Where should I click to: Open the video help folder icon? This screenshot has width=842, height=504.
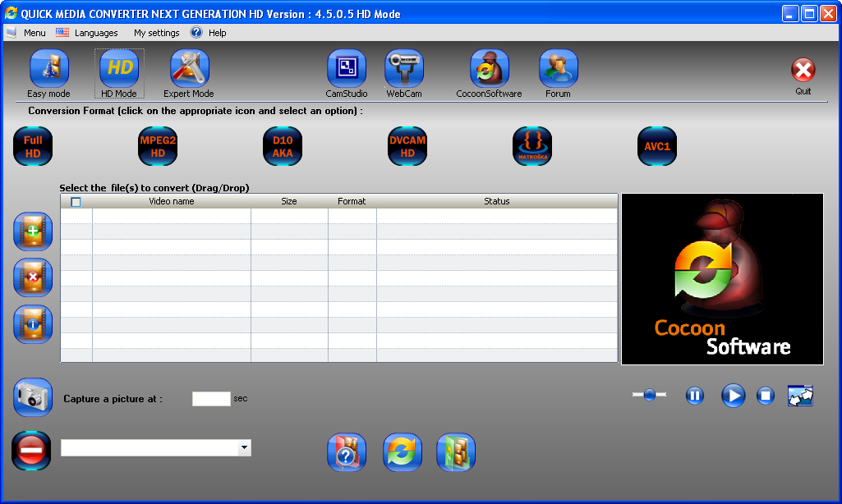[347, 452]
